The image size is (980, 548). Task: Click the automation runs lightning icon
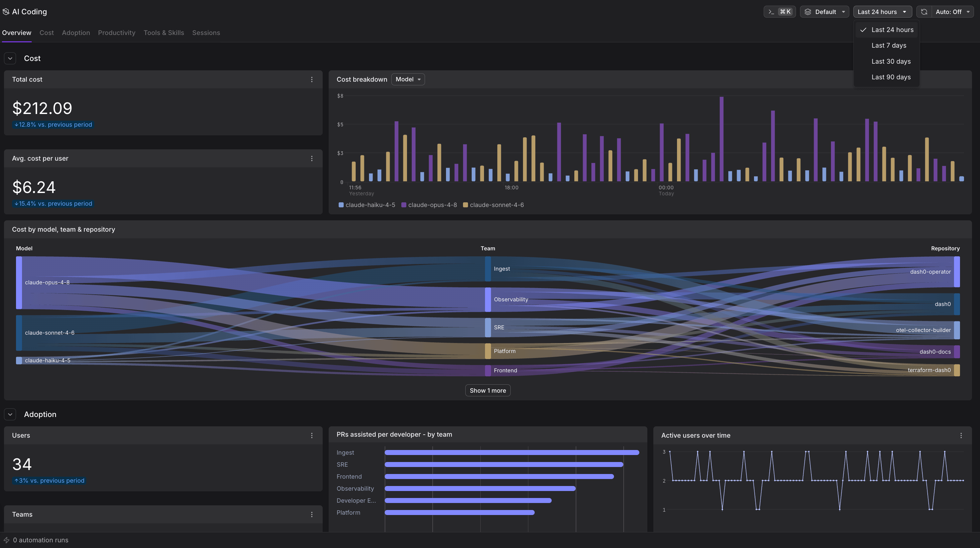(6, 540)
